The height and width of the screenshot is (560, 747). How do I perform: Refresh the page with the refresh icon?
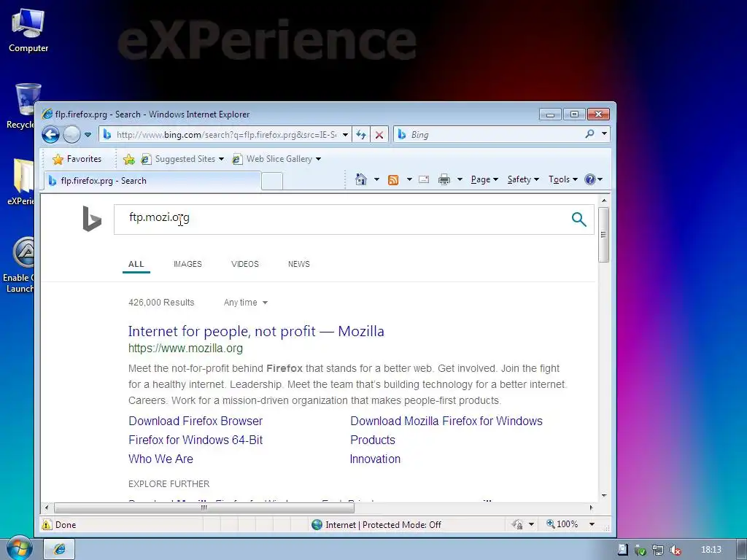click(361, 135)
